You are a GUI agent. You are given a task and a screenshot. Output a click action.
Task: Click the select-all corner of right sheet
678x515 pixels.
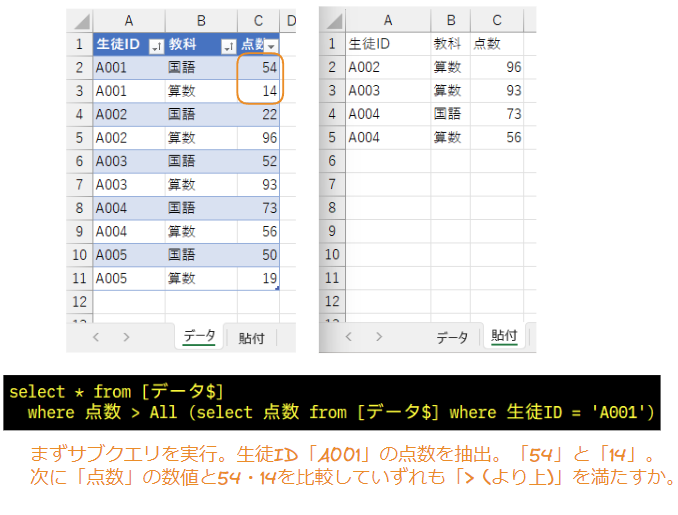[x=333, y=20]
